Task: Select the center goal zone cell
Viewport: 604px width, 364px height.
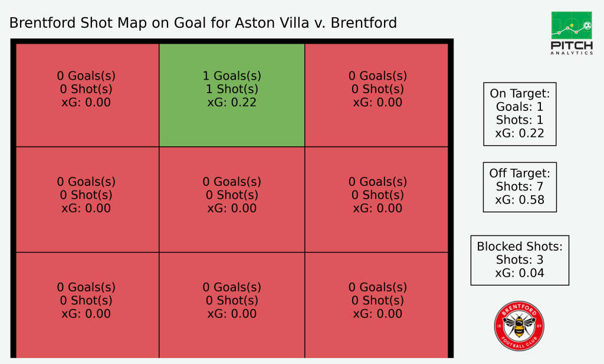Action: (232, 199)
